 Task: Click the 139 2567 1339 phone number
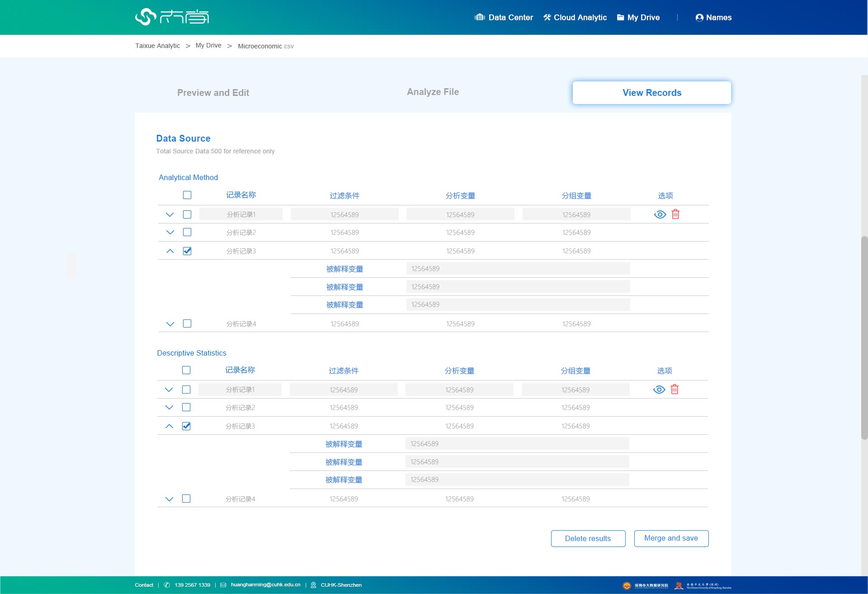click(x=192, y=585)
